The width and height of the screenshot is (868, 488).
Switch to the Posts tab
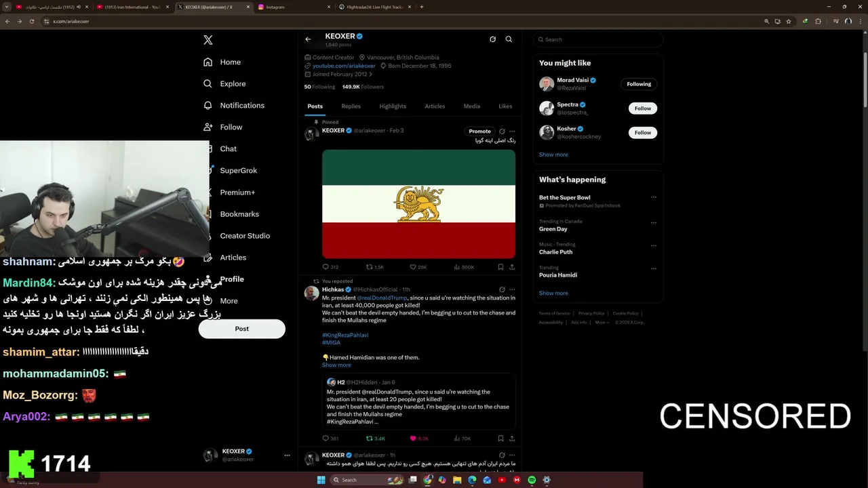click(315, 106)
